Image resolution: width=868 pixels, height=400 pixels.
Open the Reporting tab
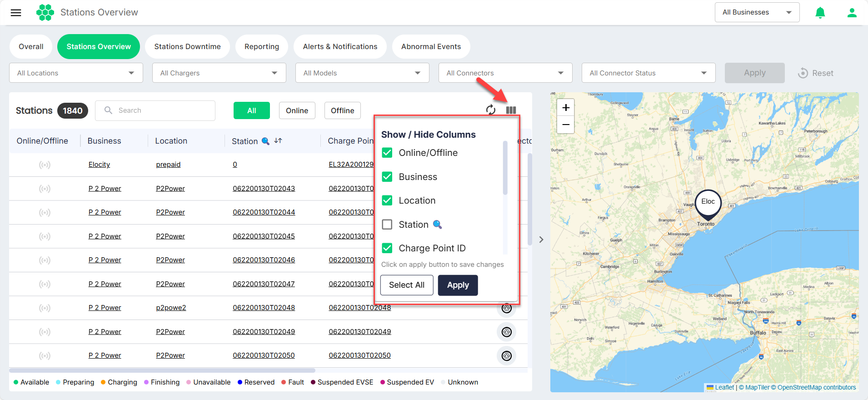click(262, 46)
